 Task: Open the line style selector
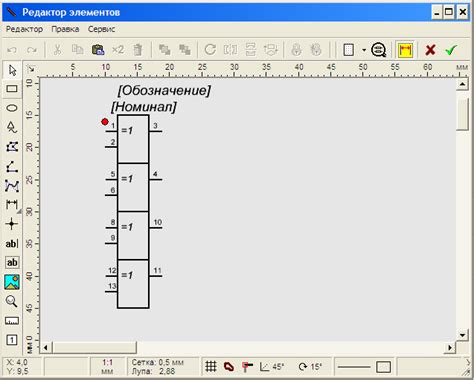(354, 367)
